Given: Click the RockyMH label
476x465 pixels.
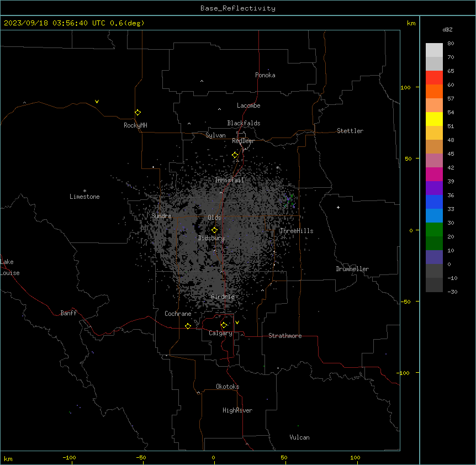Looking at the screenshot, I should (x=135, y=125).
